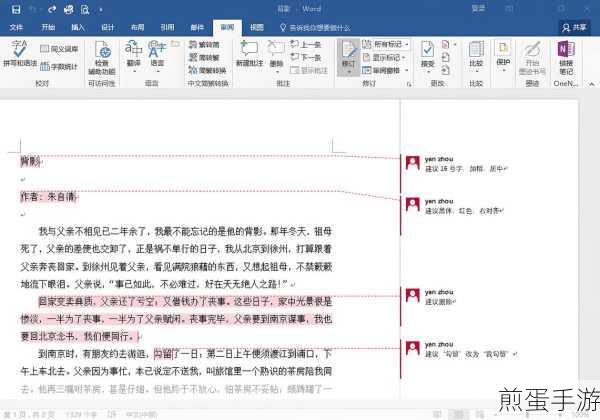Switch to the 布局 (Layout) tab
This screenshot has height=420, width=600.
click(138, 28)
